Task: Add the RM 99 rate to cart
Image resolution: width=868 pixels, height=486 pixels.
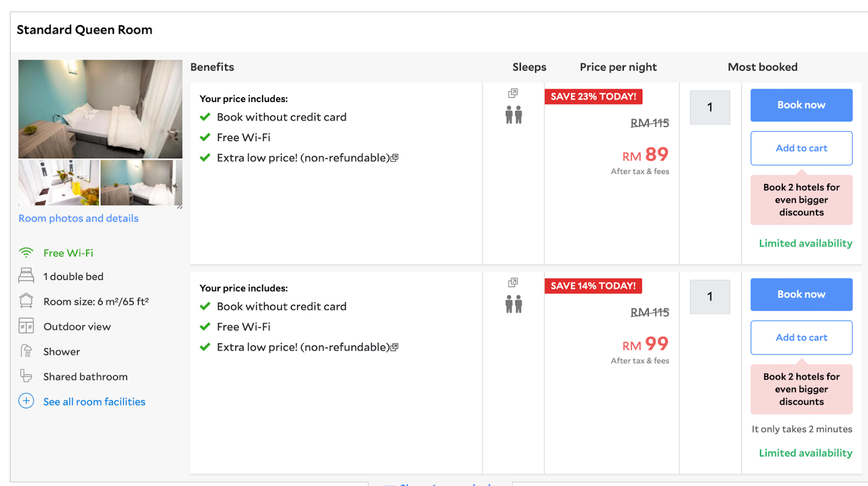Action: (801, 337)
